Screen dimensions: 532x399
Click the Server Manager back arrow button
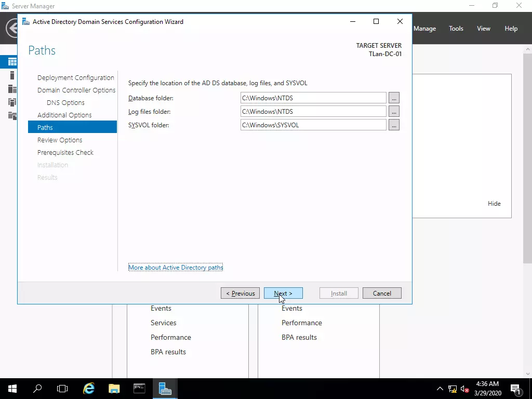point(12,28)
